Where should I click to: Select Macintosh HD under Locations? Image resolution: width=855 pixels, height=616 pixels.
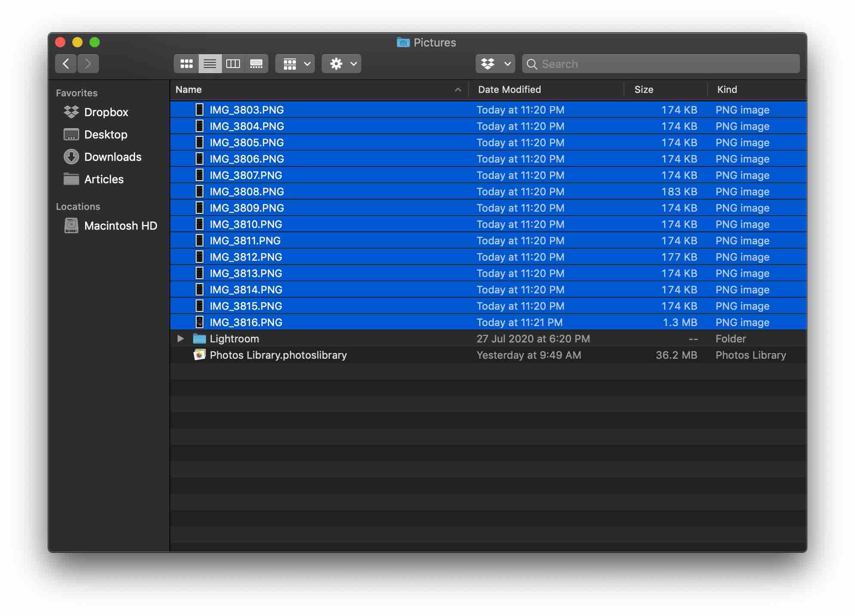[x=120, y=226]
